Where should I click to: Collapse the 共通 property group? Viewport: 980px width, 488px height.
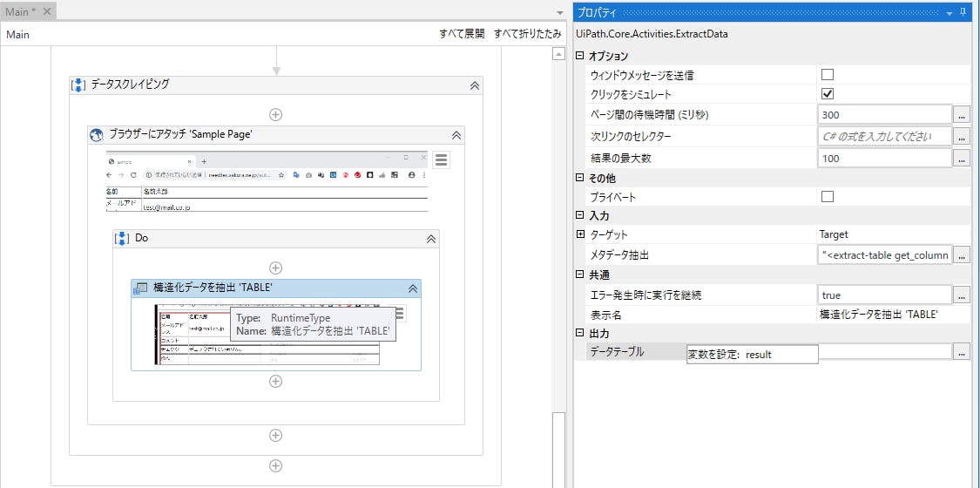point(580,274)
